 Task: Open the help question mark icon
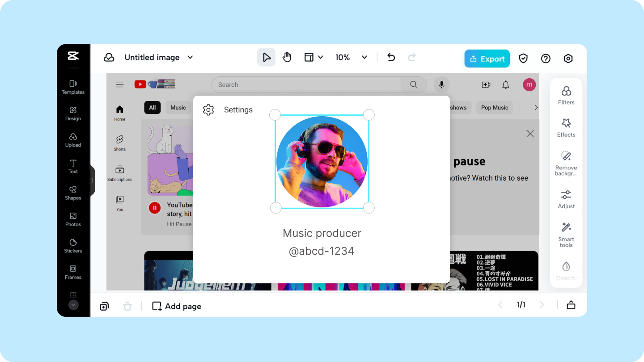pyautogui.click(x=546, y=59)
